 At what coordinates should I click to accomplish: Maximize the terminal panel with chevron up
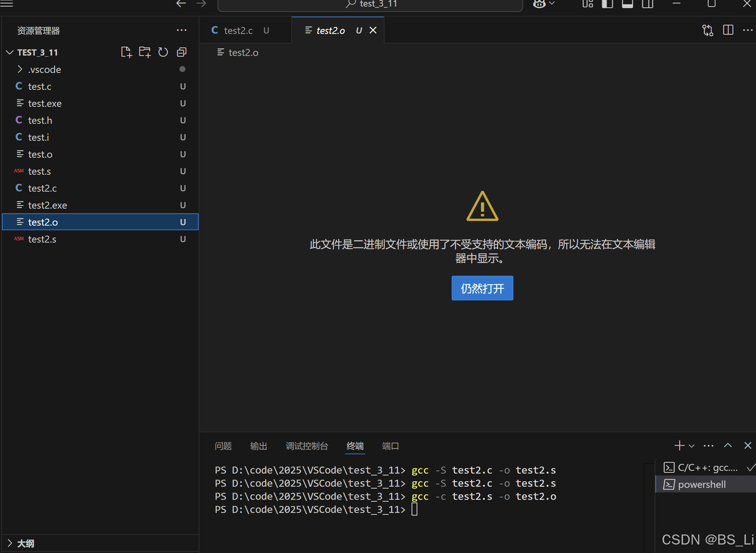[x=728, y=446]
